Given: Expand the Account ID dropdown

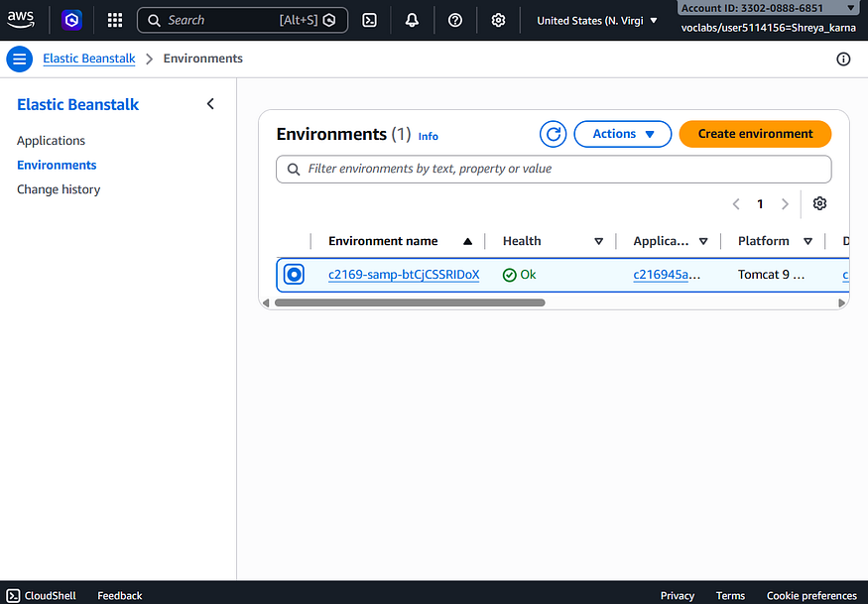Looking at the screenshot, I should point(767,8).
